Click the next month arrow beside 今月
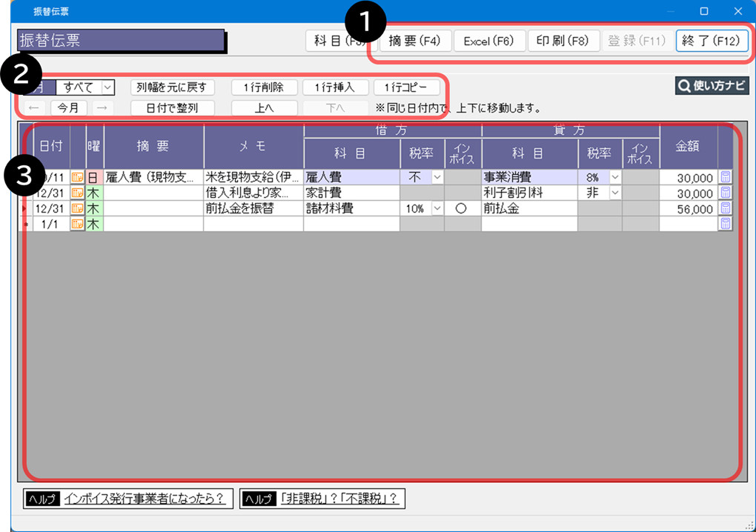 [102, 107]
